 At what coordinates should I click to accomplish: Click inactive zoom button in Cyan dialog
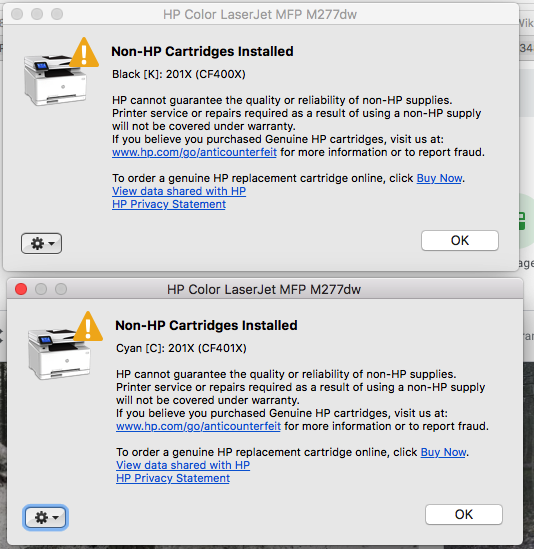(61, 289)
